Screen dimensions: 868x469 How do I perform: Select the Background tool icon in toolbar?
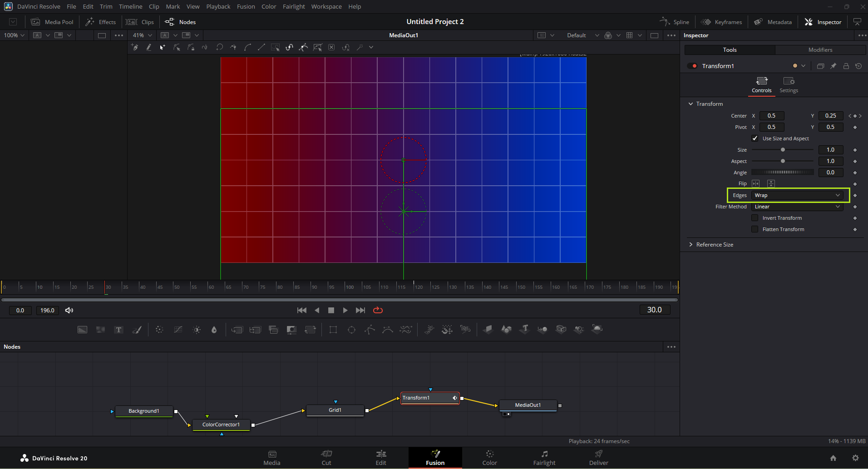(x=82, y=330)
